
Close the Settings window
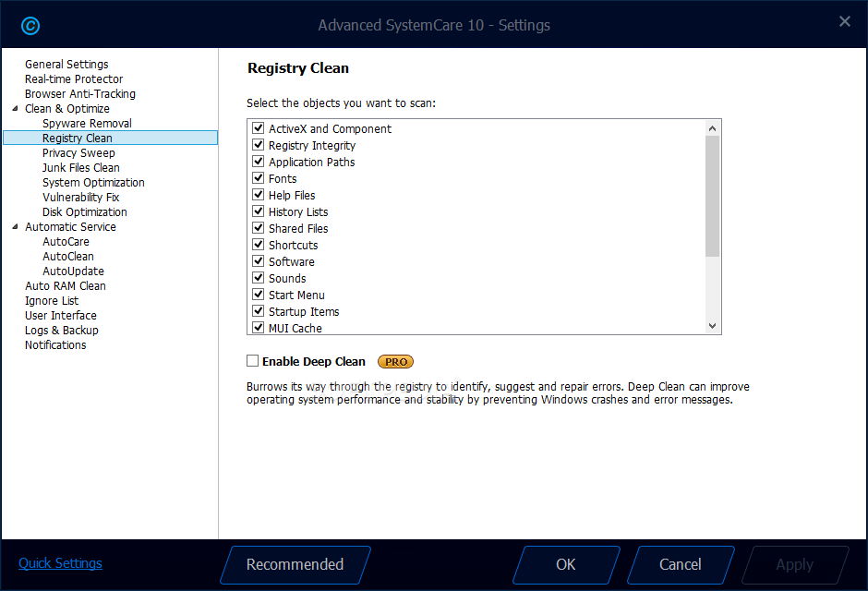tap(844, 21)
